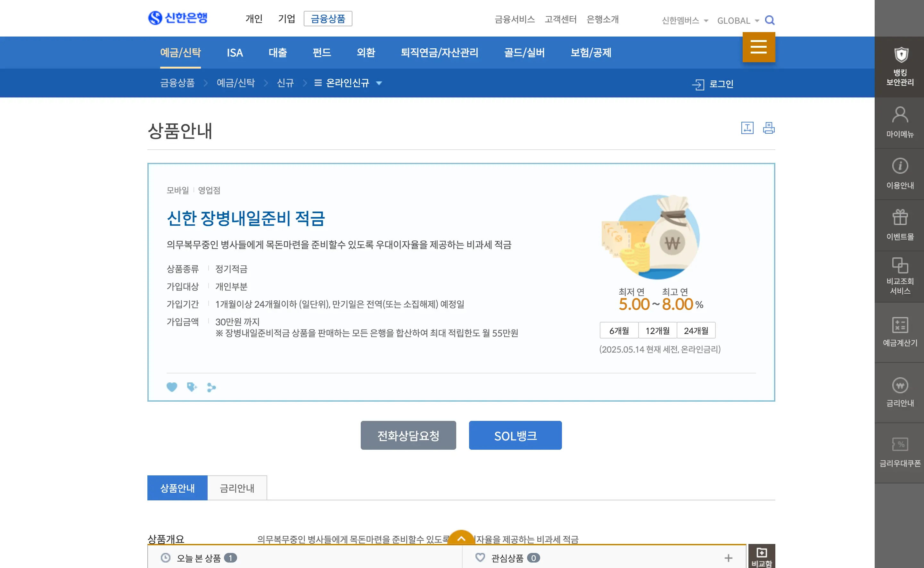Screen dimensions: 924x568
Task: Select the 24개월 rate period option
Action: pos(696,330)
